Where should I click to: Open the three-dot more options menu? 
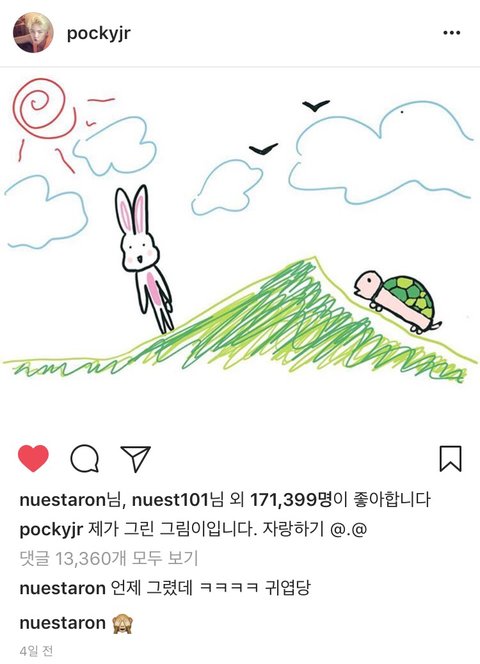tap(452, 33)
